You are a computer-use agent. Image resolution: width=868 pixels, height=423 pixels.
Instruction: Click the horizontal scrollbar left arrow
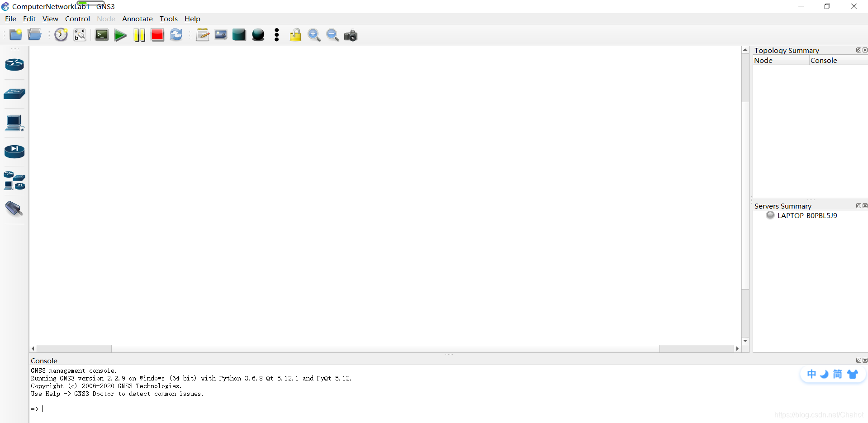pyautogui.click(x=33, y=349)
